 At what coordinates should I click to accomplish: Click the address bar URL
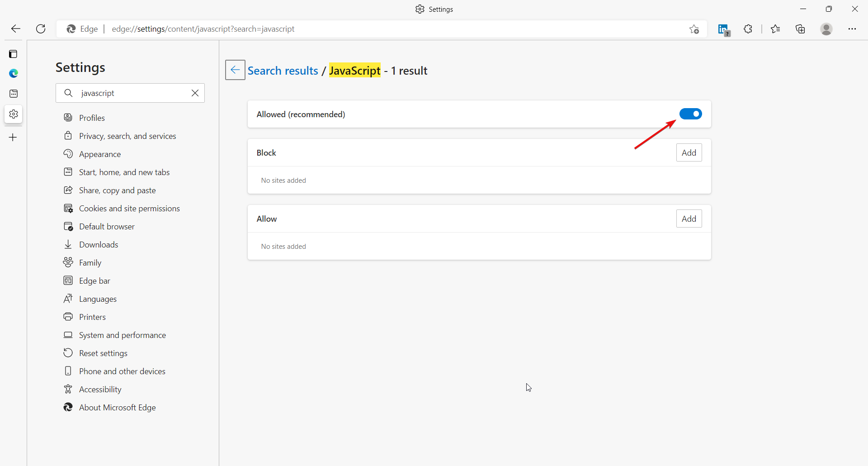(203, 29)
